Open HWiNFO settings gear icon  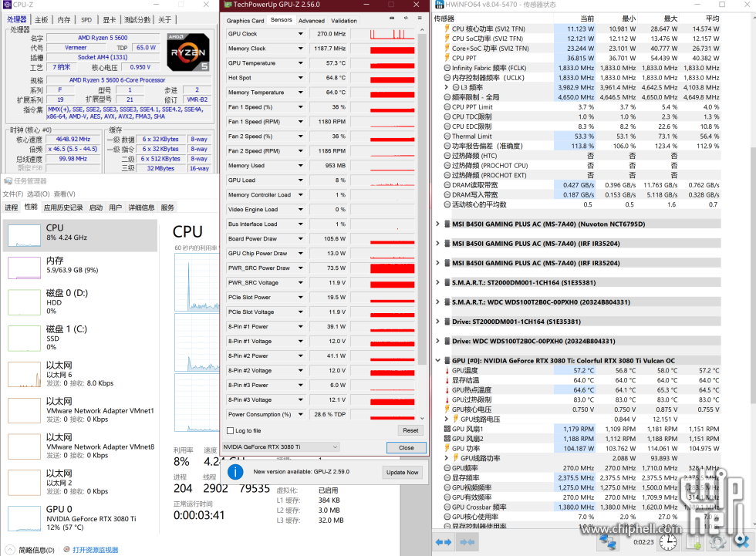(x=718, y=543)
